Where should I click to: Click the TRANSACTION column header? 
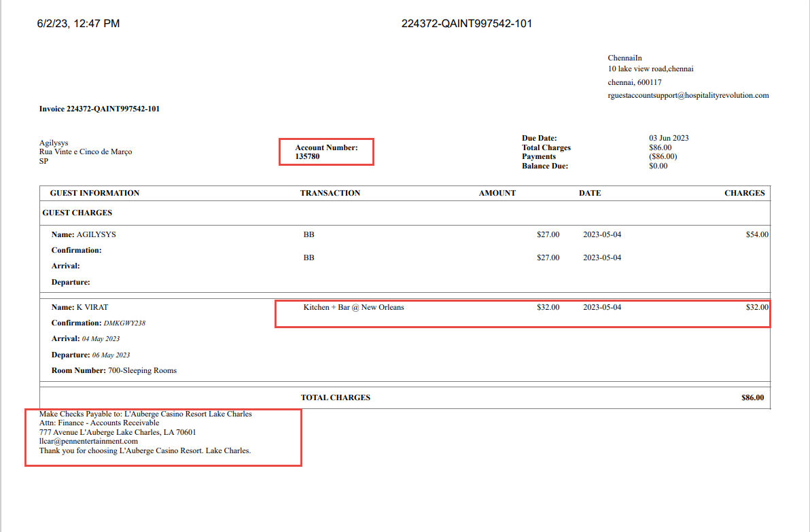(x=330, y=192)
